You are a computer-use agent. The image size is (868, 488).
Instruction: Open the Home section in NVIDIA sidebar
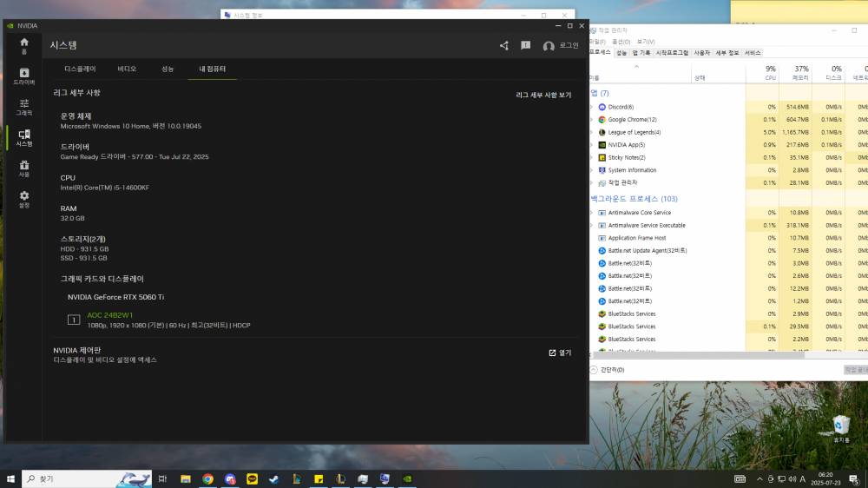coord(23,46)
